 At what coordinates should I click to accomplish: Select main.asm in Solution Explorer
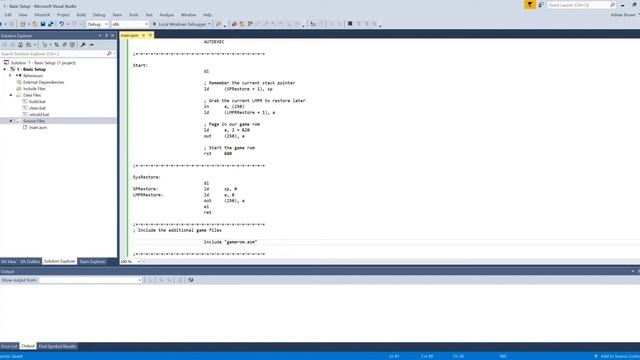point(38,127)
